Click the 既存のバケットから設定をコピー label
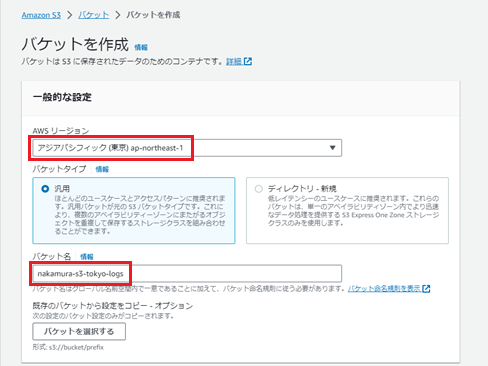488x366 pixels. coord(113,306)
